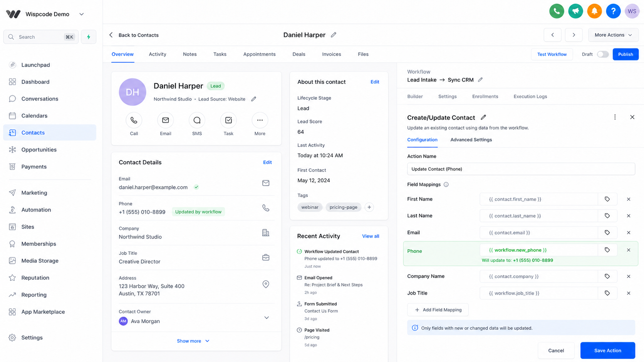Click the map pin icon by Address
This screenshot has height=362, width=644.
266,284
